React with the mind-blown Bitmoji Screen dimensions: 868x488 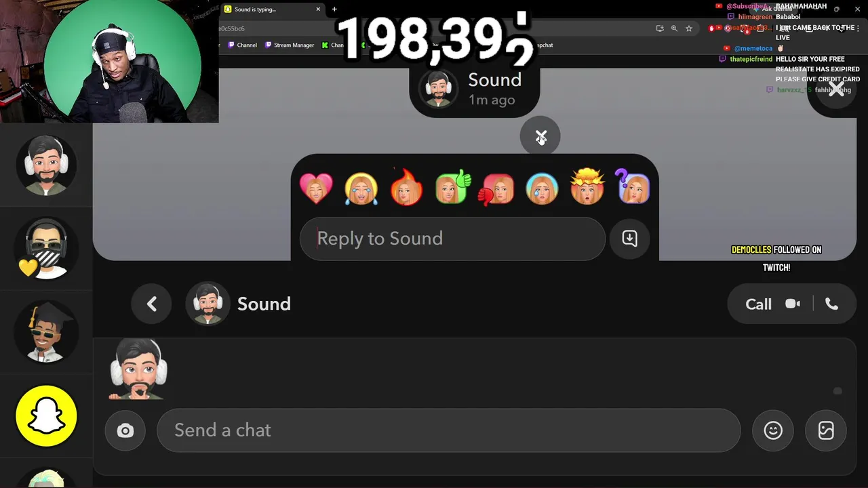(587, 188)
